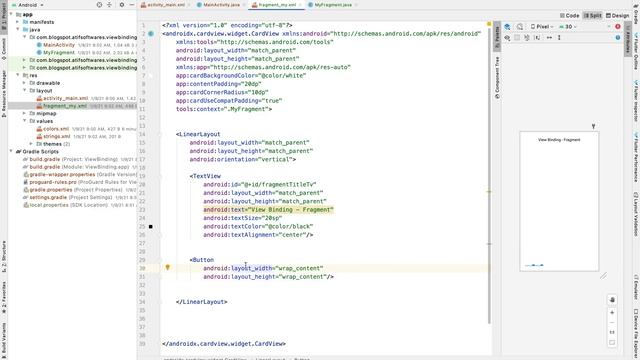The image size is (640, 360).
Task: Collapse the java folder
Action: 18,29
